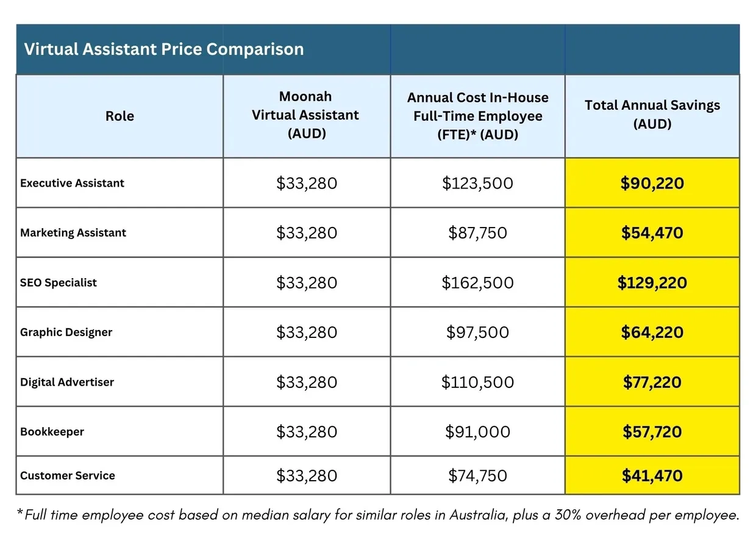Select the Bookkeeper row label
This screenshot has height=535, width=756.
point(52,432)
